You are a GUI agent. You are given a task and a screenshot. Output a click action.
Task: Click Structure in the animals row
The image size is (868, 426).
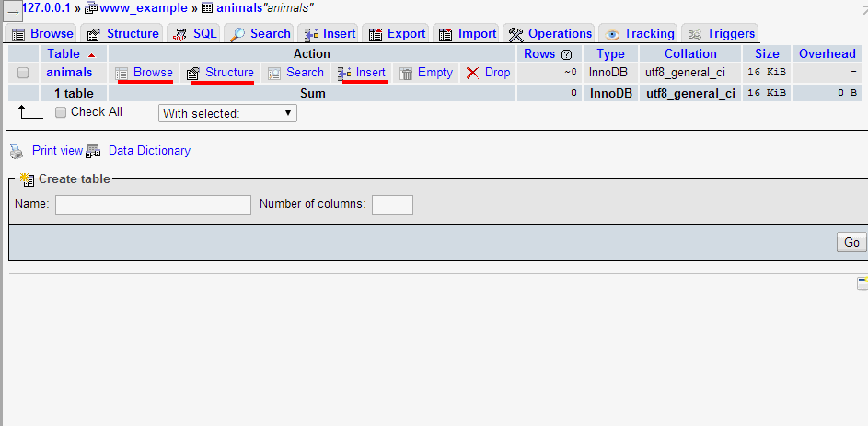click(x=229, y=73)
